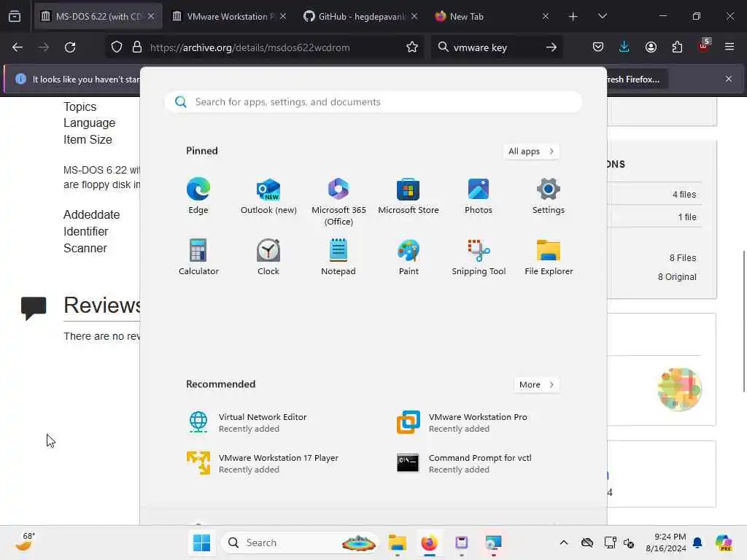Screen dimensions: 747x560
Task: Click the Start menu search field
Action: [x=373, y=102]
